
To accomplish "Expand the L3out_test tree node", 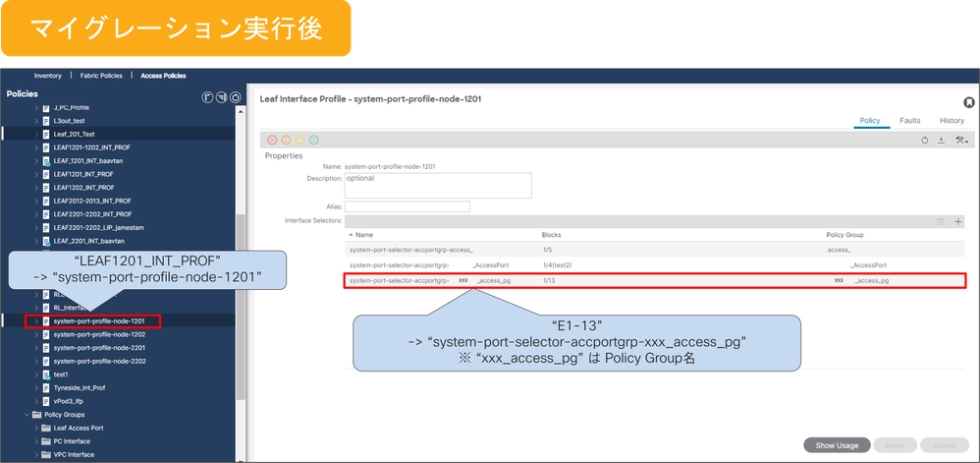I will click(36, 121).
